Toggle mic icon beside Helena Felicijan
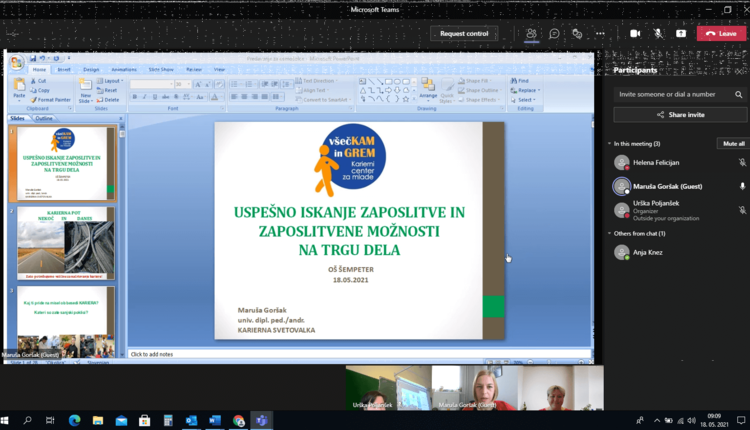This screenshot has width=750, height=430. pyautogui.click(x=741, y=162)
